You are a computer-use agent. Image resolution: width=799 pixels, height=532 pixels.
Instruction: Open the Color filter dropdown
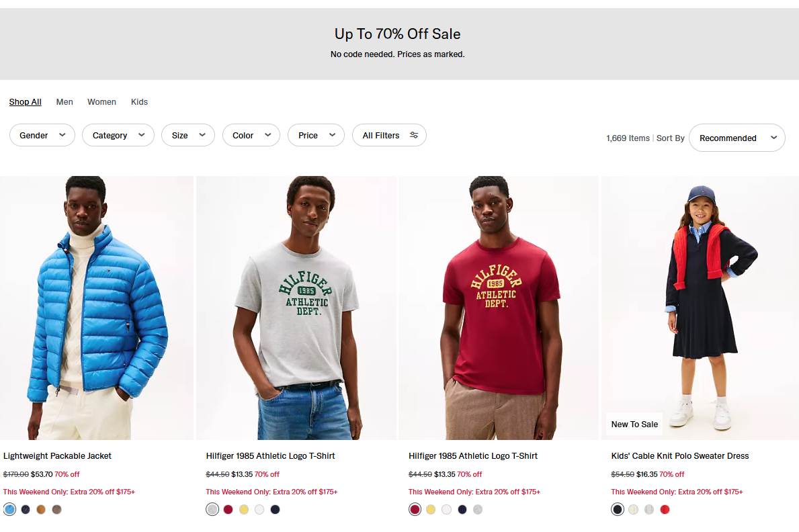click(251, 135)
